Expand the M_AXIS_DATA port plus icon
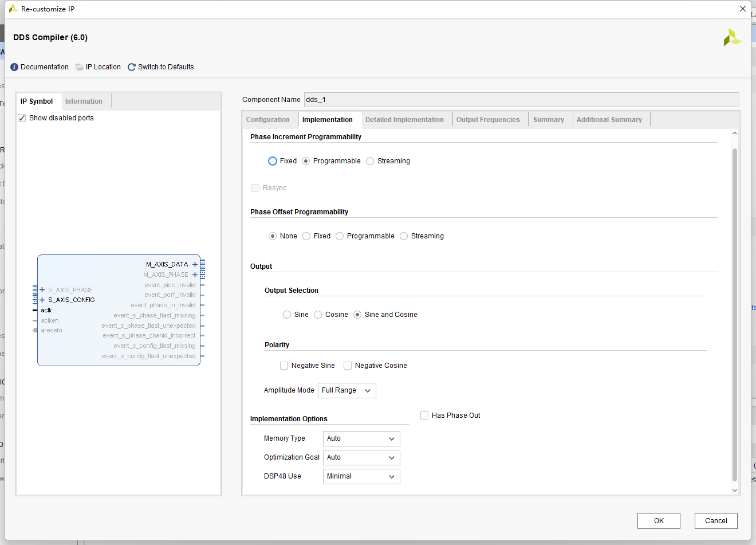The height and width of the screenshot is (545, 756). pos(195,264)
